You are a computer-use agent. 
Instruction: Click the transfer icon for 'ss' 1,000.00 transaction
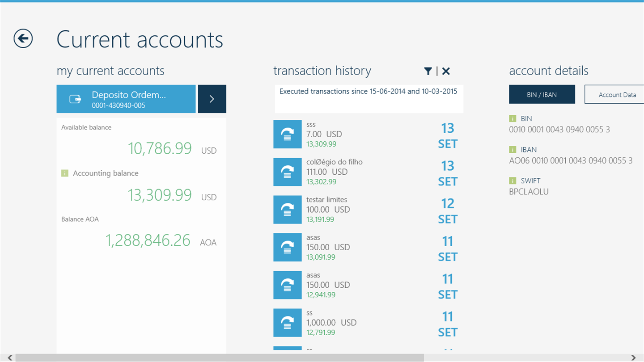[288, 323]
